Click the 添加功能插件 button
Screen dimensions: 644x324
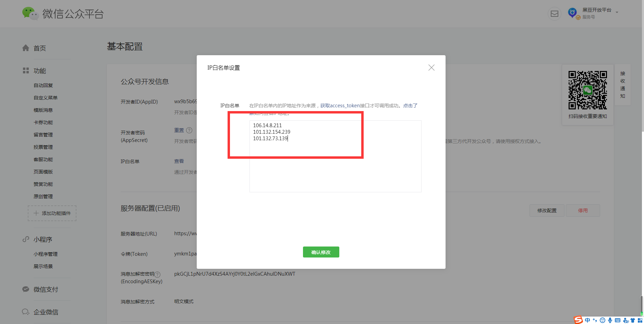click(52, 213)
